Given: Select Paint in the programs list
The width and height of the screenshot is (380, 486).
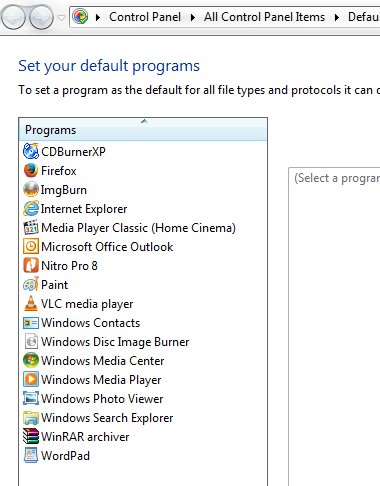Looking at the screenshot, I should 54,285.
